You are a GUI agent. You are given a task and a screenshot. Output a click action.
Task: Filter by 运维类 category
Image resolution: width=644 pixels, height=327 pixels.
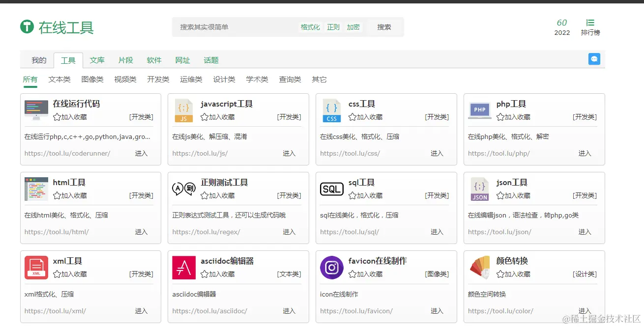pyautogui.click(x=191, y=80)
